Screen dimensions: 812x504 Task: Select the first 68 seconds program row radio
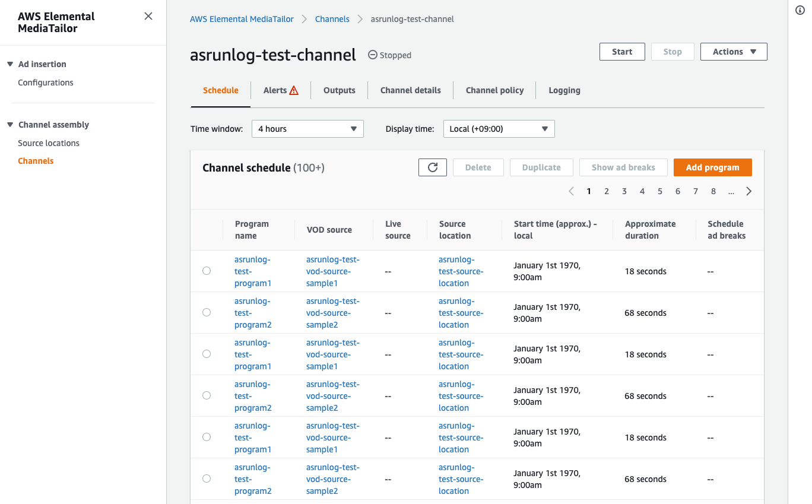pyautogui.click(x=207, y=312)
